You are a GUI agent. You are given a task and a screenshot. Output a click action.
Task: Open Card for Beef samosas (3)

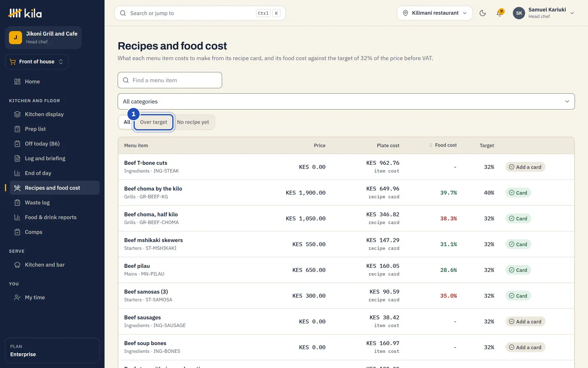click(518, 296)
